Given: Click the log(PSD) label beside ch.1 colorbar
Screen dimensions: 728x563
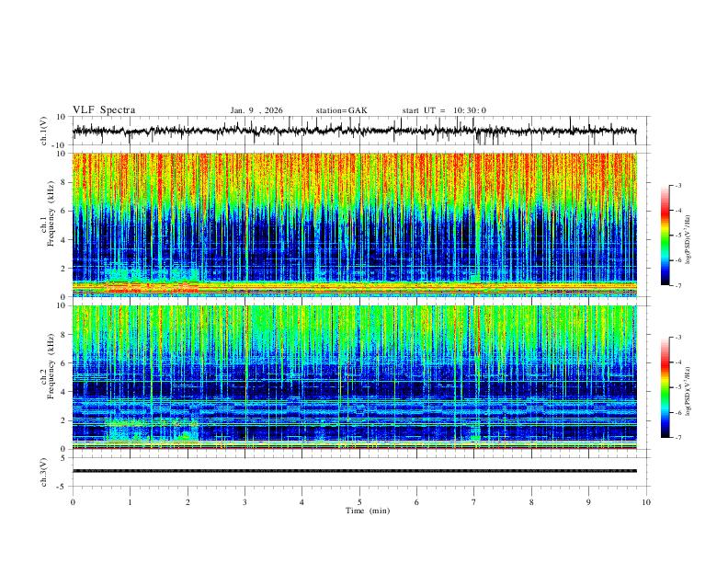Looking at the screenshot, I should tap(688, 239).
